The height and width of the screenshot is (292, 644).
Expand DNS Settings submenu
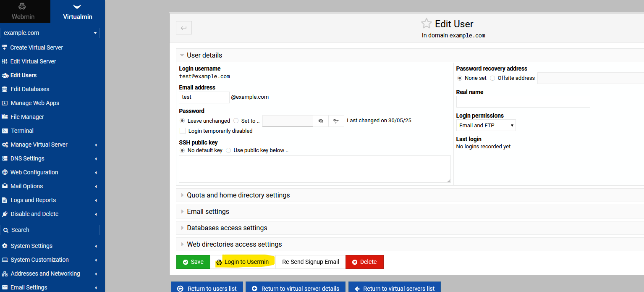click(96, 159)
